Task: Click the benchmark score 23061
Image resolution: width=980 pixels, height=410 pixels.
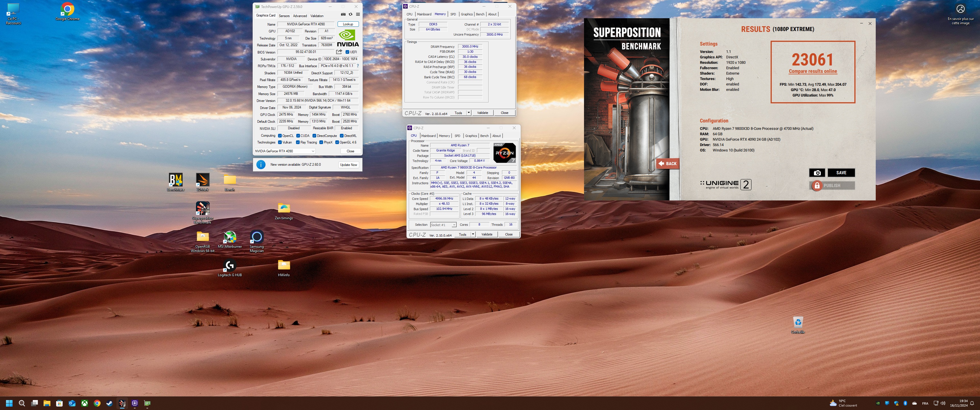Action: [x=812, y=59]
